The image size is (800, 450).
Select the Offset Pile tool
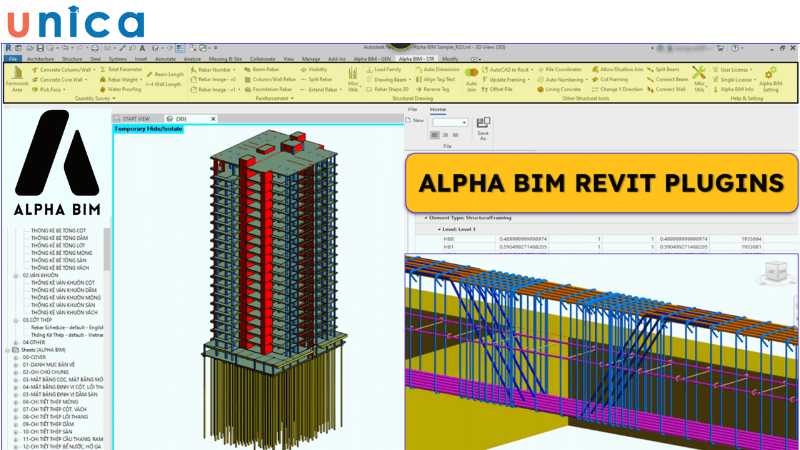497,89
